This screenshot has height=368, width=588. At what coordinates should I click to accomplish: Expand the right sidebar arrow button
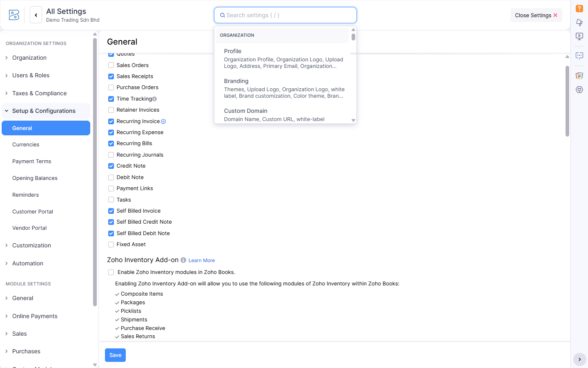coord(579,359)
